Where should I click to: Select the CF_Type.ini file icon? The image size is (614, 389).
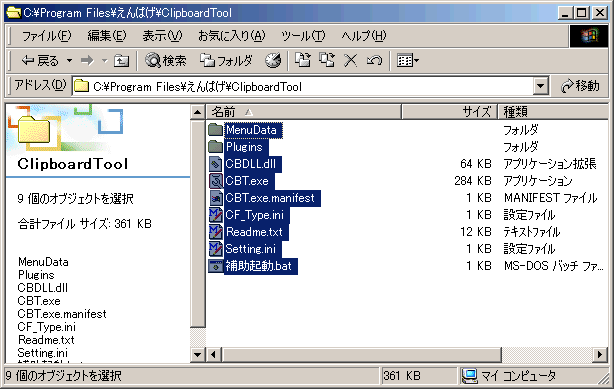click(x=216, y=215)
